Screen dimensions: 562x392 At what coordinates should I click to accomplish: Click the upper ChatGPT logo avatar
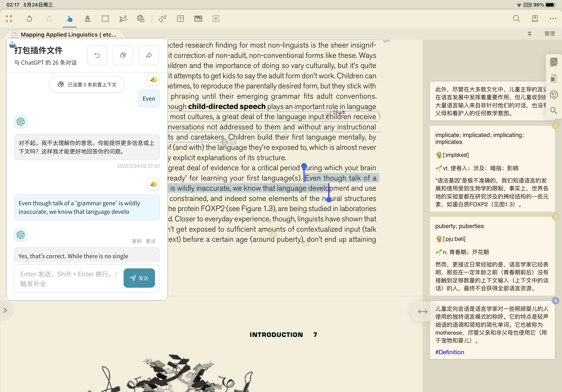pyautogui.click(x=21, y=121)
